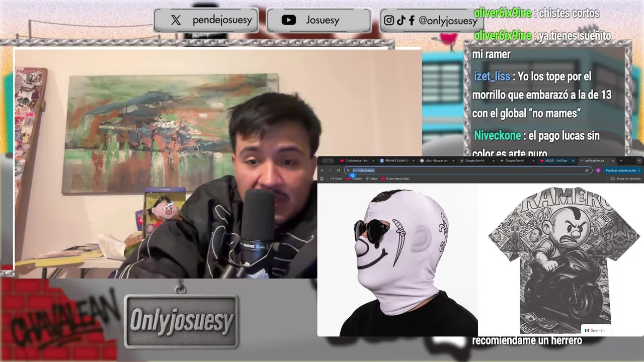Viewport: 644px width, 362px height.
Task: Open the Gmail bookmark
Action: coord(336,178)
